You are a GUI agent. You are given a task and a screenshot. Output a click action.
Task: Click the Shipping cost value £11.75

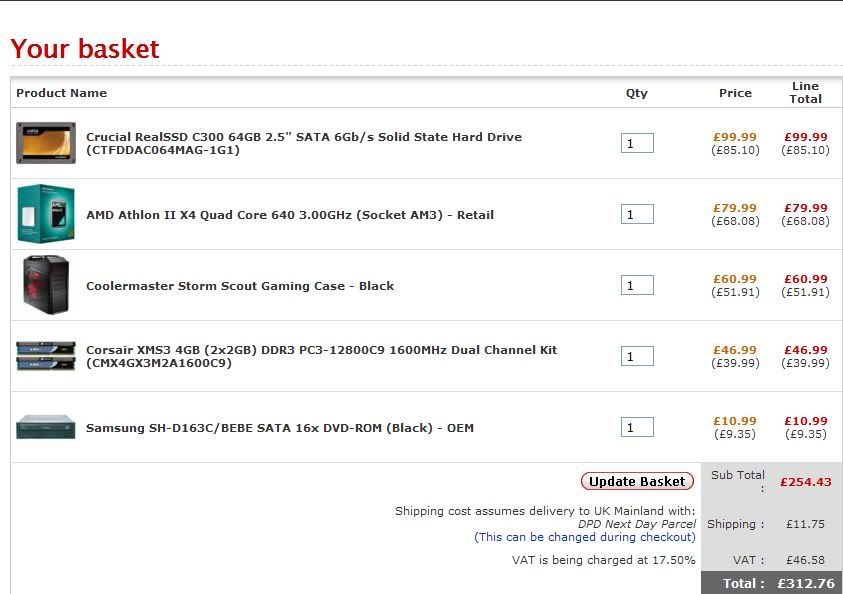[805, 524]
